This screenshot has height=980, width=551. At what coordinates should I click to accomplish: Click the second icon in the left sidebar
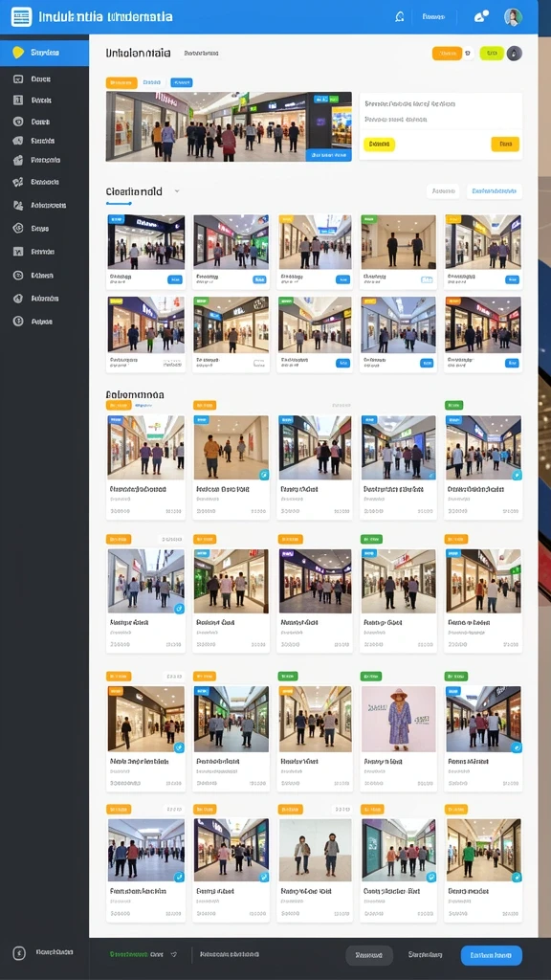click(18, 78)
